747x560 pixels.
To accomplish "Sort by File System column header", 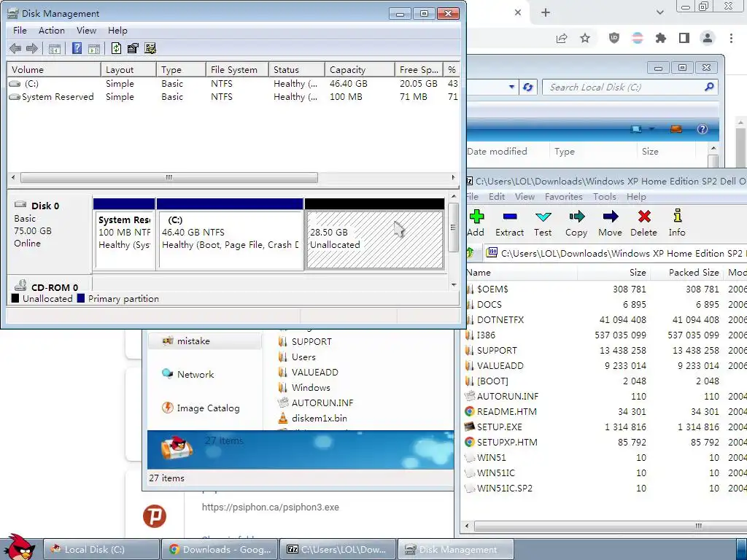I will [237, 69].
